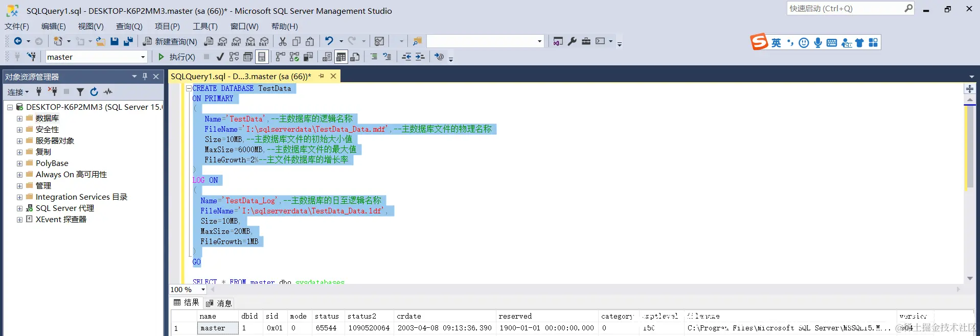Click the comment out selected lines icon
Image resolution: width=980 pixels, height=336 pixels.
(x=374, y=57)
